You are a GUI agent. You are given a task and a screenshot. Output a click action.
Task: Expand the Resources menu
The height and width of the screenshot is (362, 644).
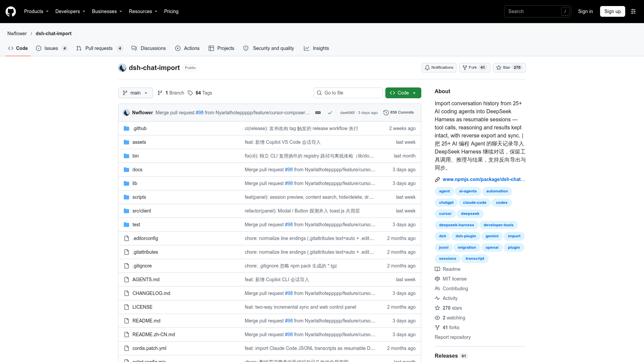pos(143,11)
